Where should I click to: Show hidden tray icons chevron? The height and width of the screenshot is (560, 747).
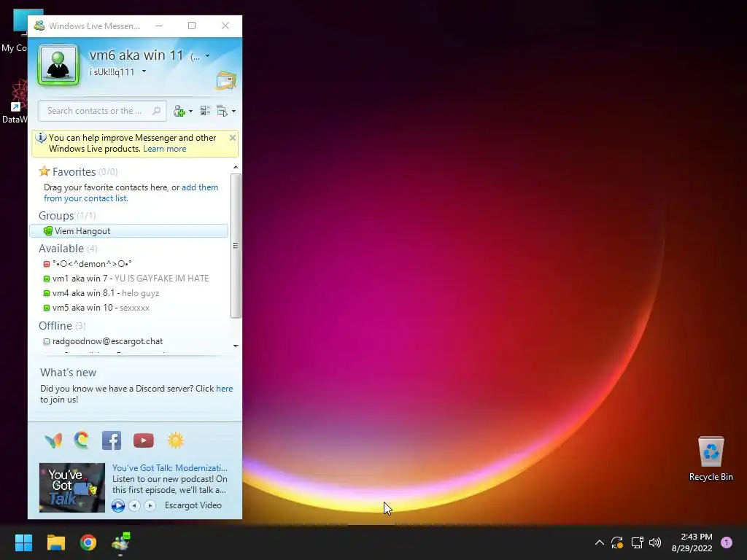click(x=600, y=542)
